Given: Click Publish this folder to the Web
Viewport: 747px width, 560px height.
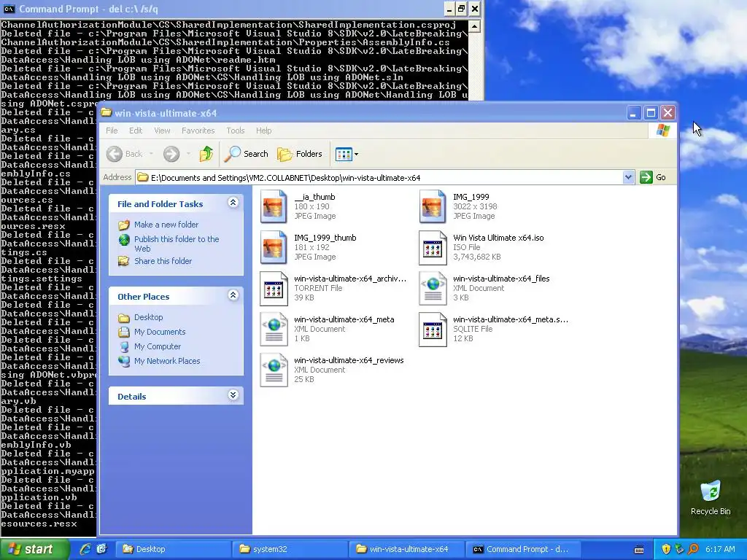Looking at the screenshot, I should (177, 244).
